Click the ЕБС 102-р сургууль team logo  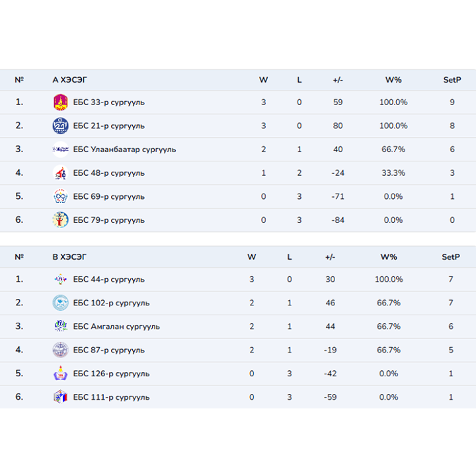pos(60,303)
